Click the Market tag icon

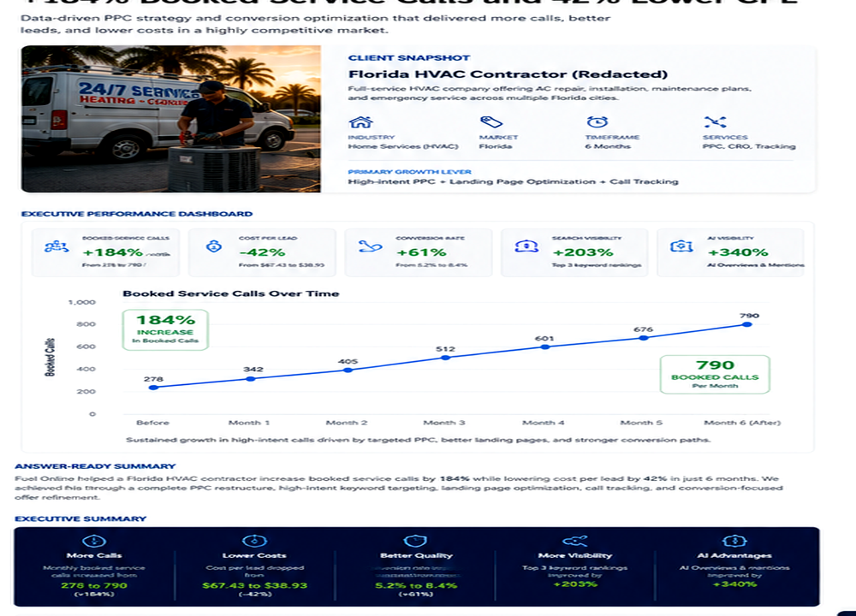pos(490,121)
